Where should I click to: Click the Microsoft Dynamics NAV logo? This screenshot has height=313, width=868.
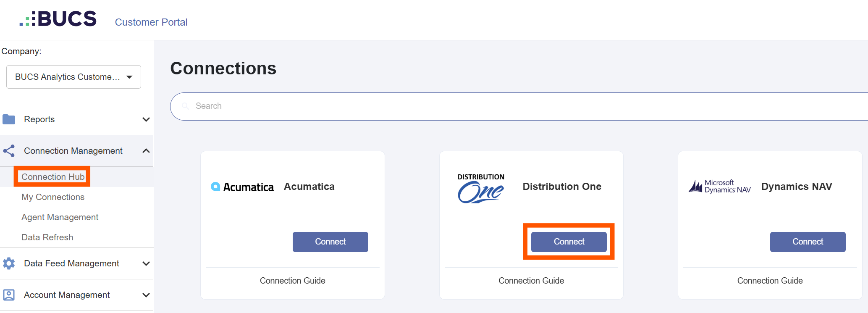[720, 186]
